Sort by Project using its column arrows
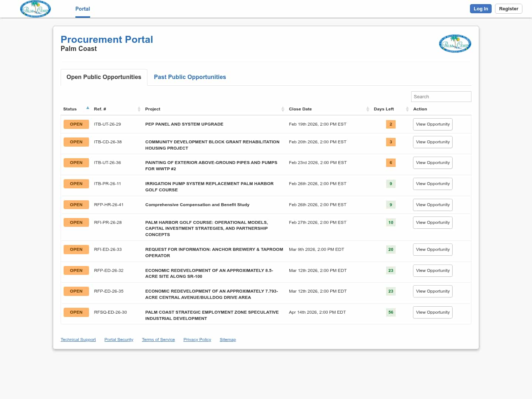 tap(283, 109)
